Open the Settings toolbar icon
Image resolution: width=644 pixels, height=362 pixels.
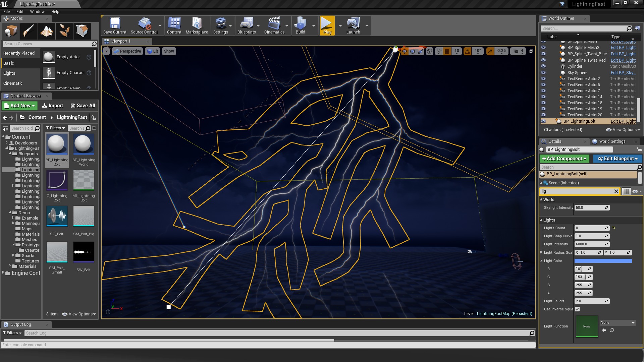point(220,25)
